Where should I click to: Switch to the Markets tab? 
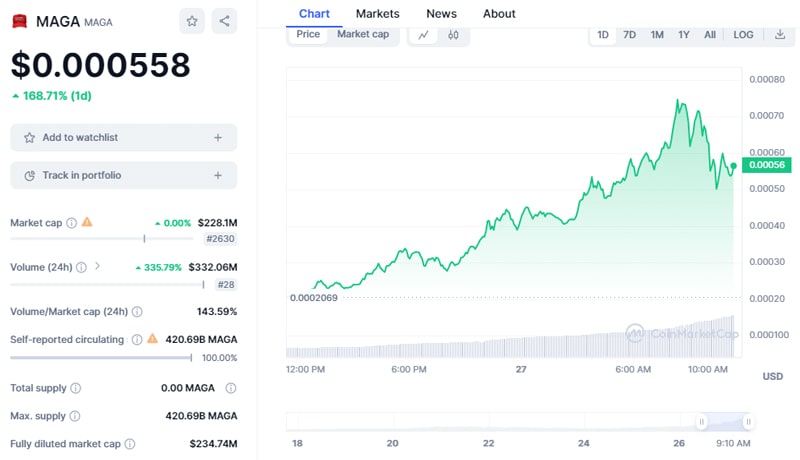click(377, 14)
